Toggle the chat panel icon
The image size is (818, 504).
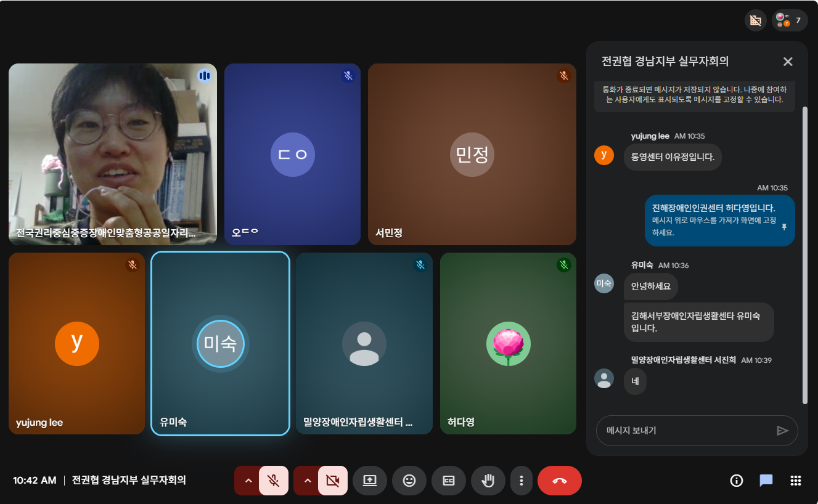[x=766, y=481]
